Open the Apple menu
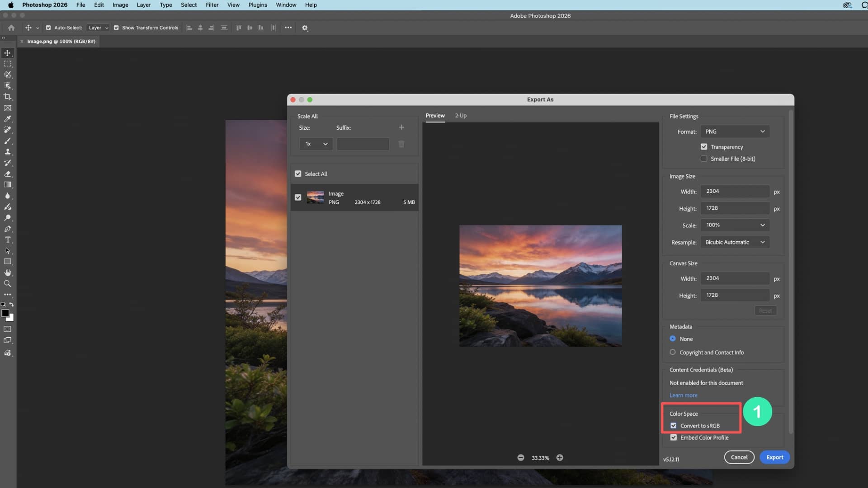The width and height of the screenshot is (868, 488). (x=11, y=5)
